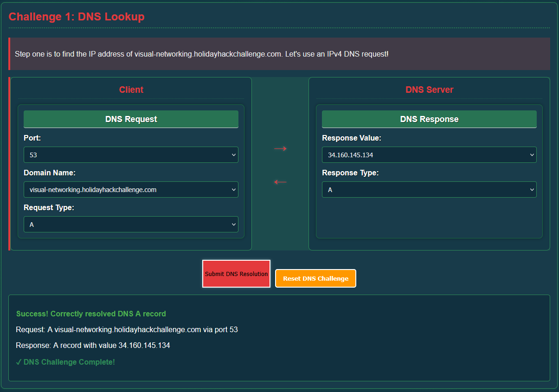This screenshot has width=559, height=392.
Task: Click the Success! Correctly resolved message
Action: 92,314
